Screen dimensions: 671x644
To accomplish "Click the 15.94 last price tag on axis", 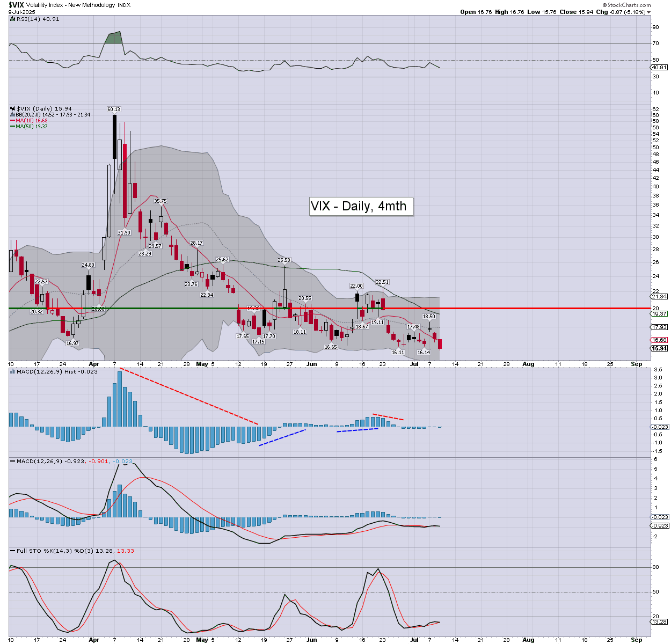I will [659, 348].
